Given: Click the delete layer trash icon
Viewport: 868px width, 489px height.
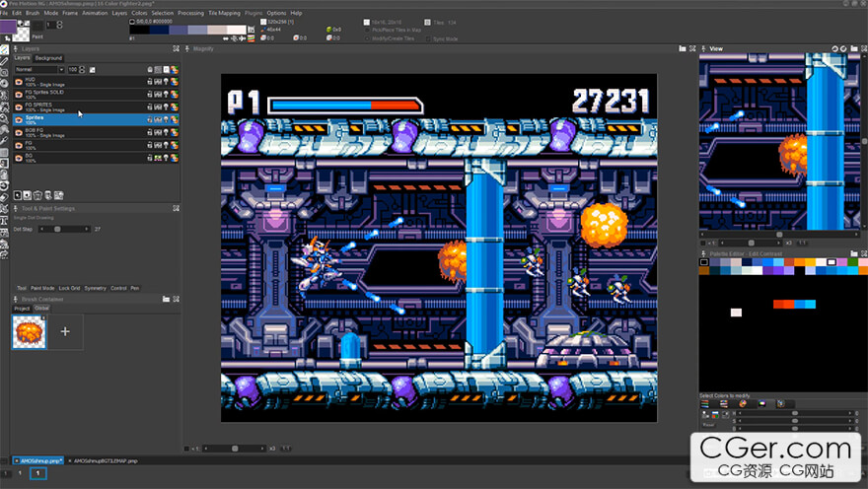Looking at the screenshot, I should pyautogui.click(x=37, y=195).
